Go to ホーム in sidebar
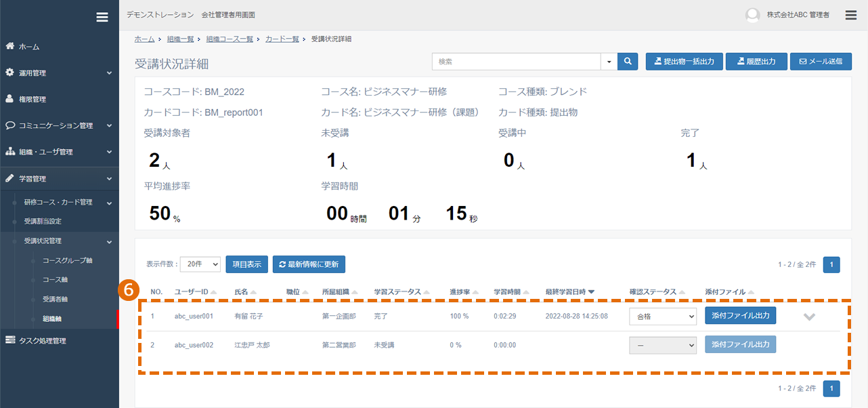The height and width of the screenshot is (408, 868). [60, 47]
